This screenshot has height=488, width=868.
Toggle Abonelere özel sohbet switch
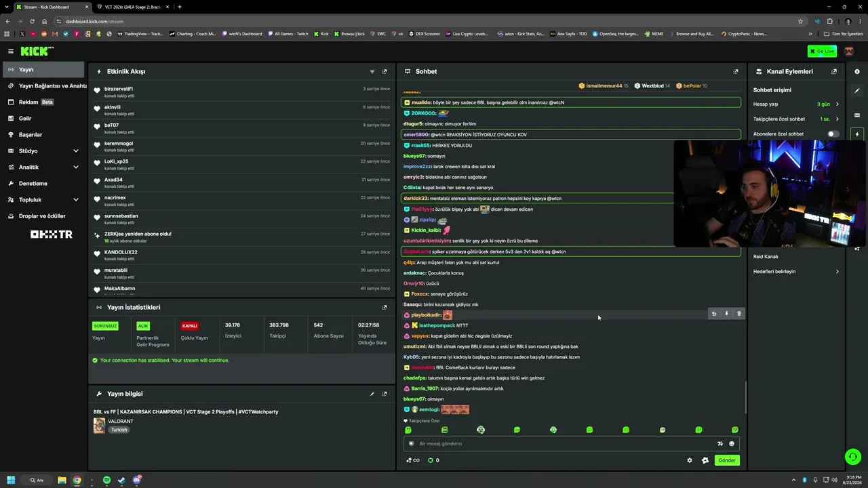tap(833, 134)
